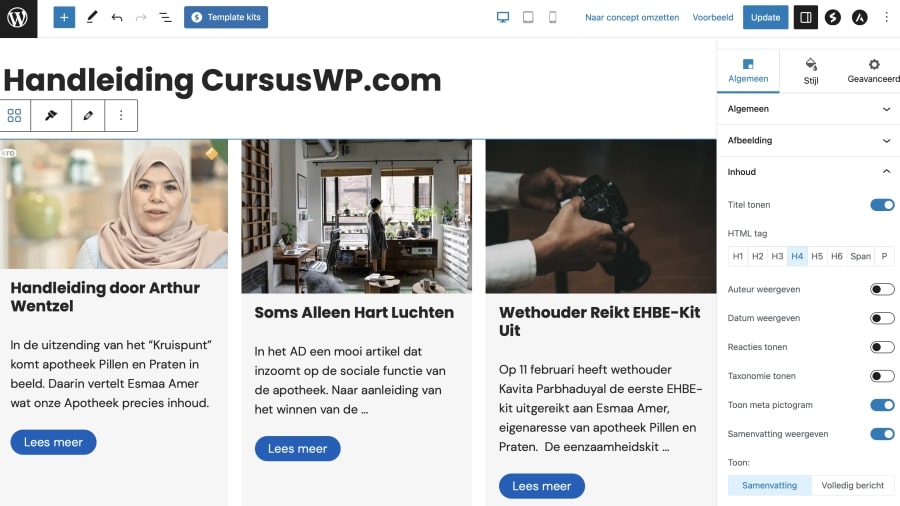
Task: Click the undo arrow icon
Action: coord(117,18)
